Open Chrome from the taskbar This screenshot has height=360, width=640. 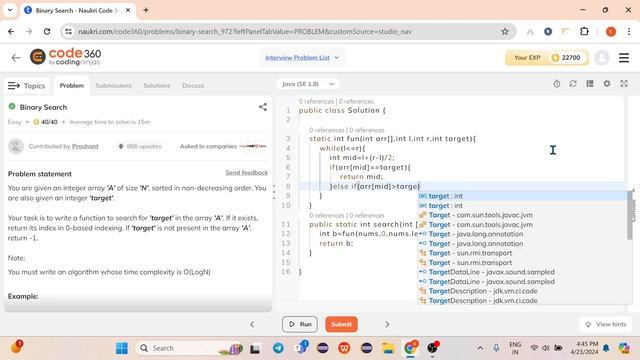click(x=410, y=348)
